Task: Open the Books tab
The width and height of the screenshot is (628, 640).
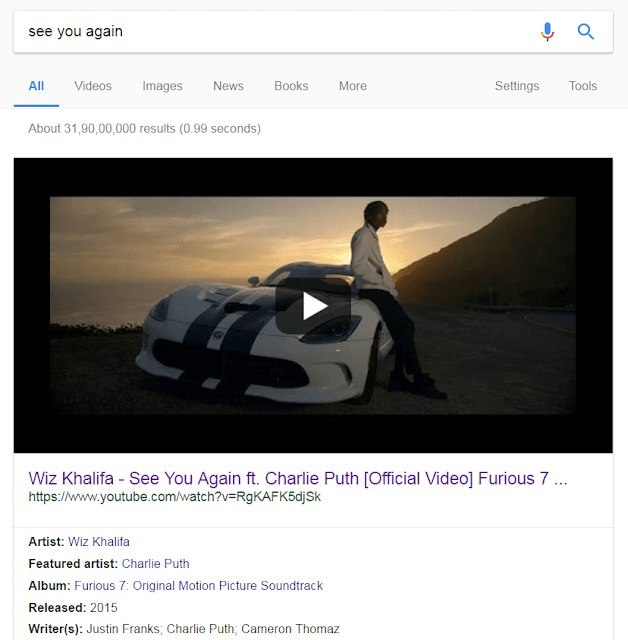Action: tap(291, 86)
